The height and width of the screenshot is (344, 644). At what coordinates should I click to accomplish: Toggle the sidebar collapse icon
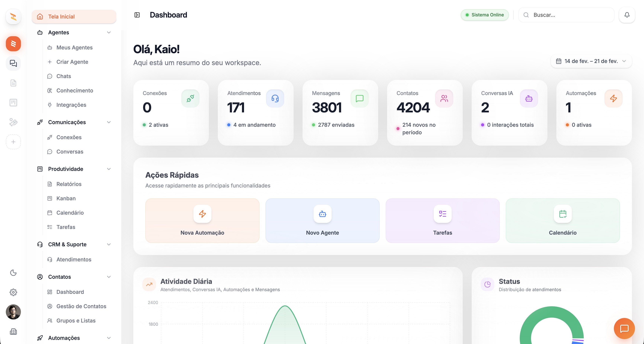[137, 15]
